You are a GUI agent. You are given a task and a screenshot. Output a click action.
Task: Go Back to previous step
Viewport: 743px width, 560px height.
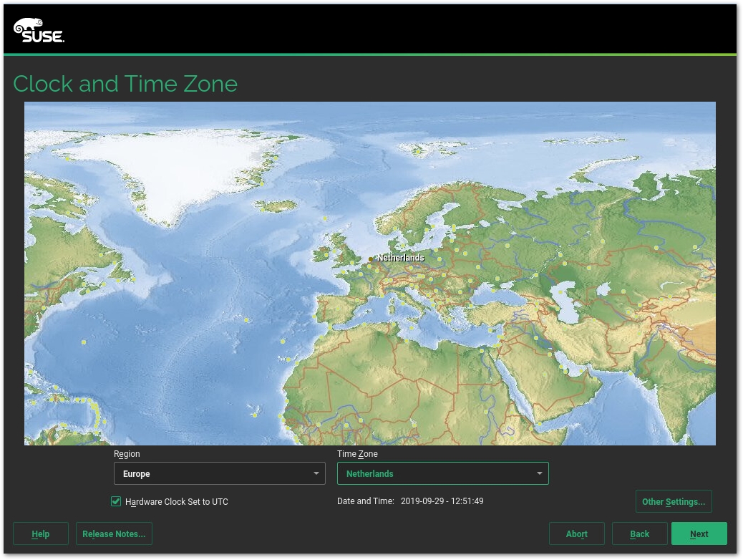coord(640,534)
